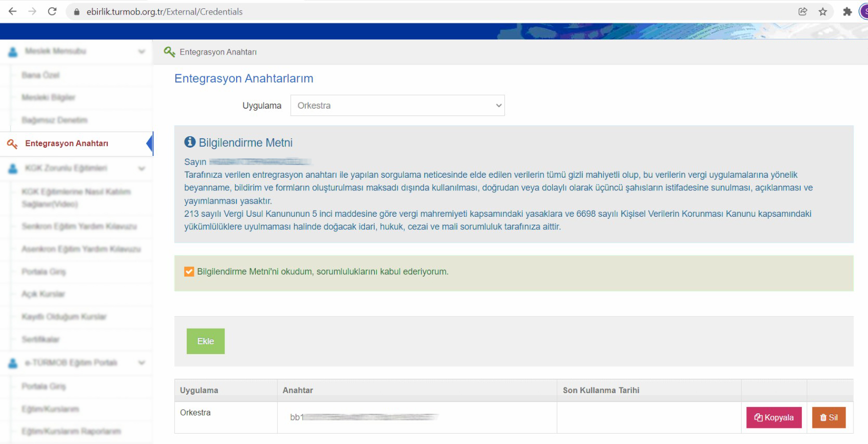Click the green key icon in breadcrumb
Viewport: 868px width, 444px height.
pyautogui.click(x=169, y=52)
